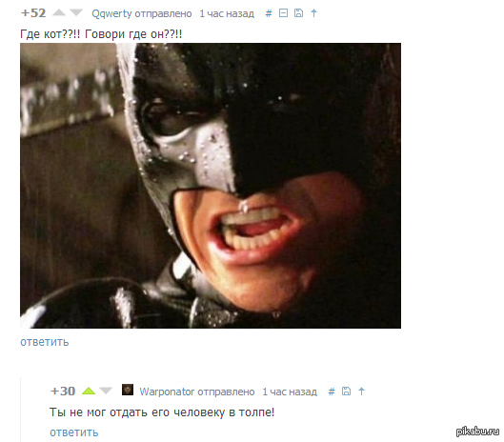Save Warponator's comment with floppy disk icon

[346, 392]
